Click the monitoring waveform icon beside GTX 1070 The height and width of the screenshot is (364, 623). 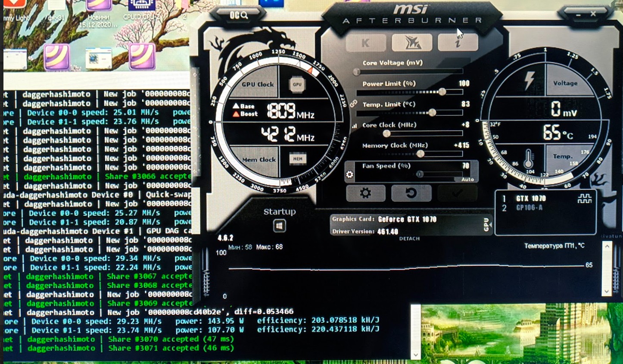(x=585, y=199)
